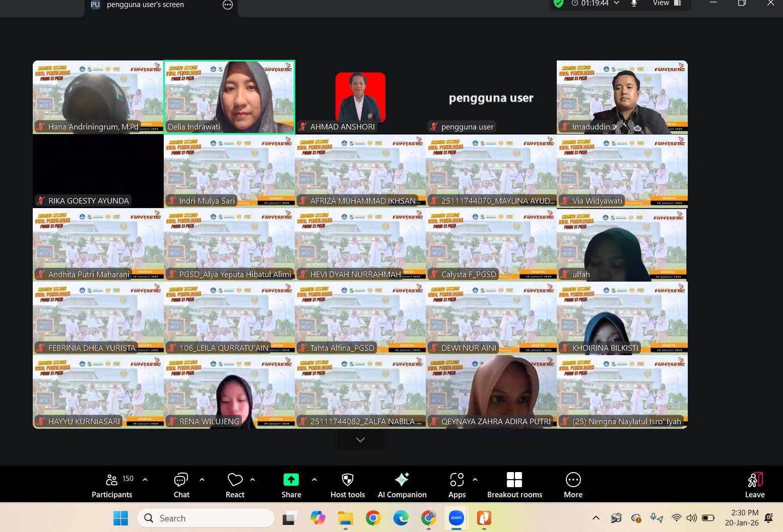Click the Windows taskbar Search box

click(x=206, y=518)
